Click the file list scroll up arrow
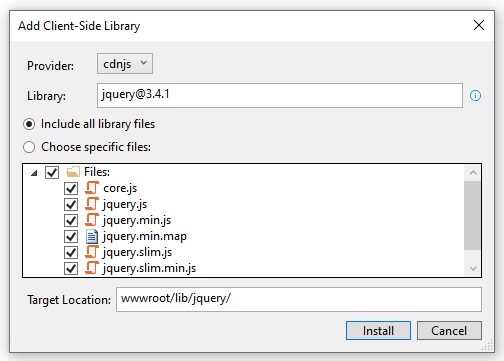The height and width of the screenshot is (361, 504). pos(473,173)
